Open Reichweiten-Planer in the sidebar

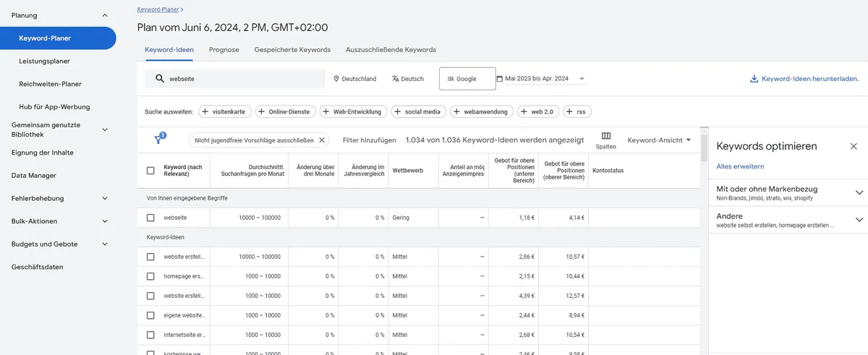coord(50,84)
